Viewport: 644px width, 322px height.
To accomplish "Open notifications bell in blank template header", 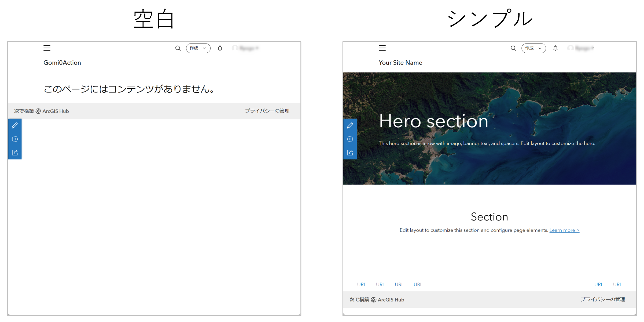I will (220, 48).
